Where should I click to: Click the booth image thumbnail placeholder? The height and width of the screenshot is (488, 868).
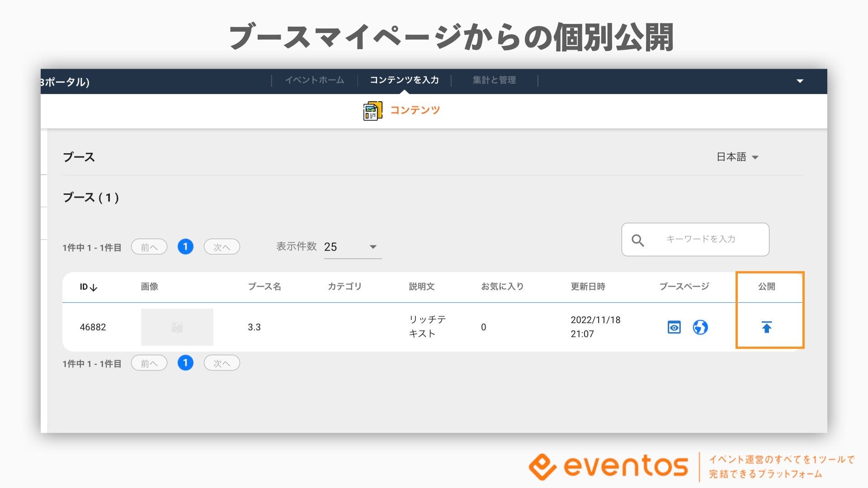tap(177, 327)
